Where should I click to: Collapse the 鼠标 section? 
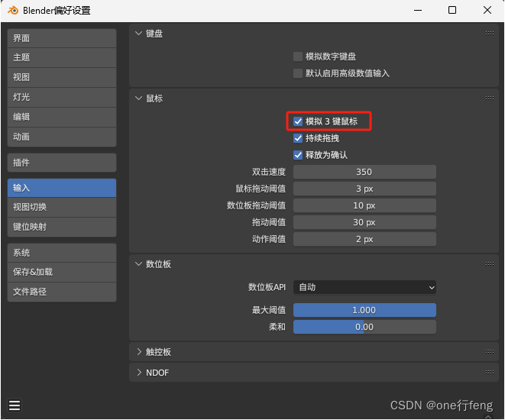click(x=138, y=99)
